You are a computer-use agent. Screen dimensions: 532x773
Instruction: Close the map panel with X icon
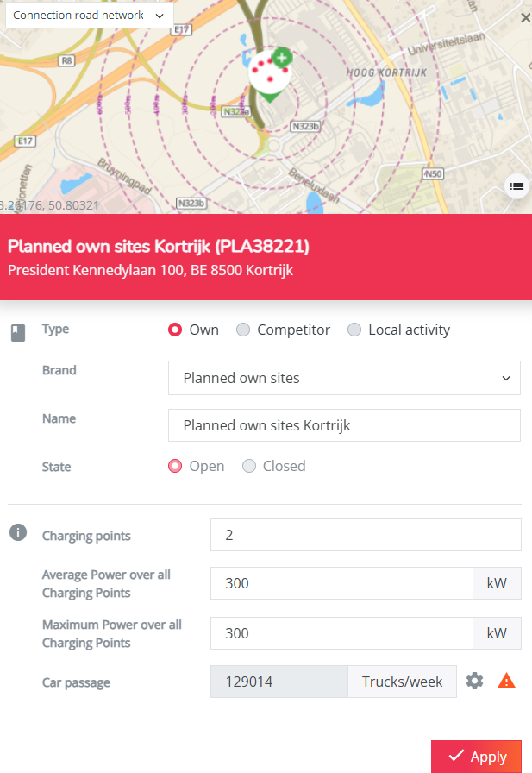[526, 18]
